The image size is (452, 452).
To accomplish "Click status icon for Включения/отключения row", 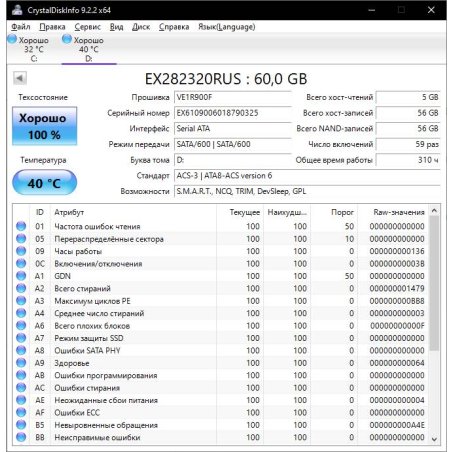I will [21, 263].
